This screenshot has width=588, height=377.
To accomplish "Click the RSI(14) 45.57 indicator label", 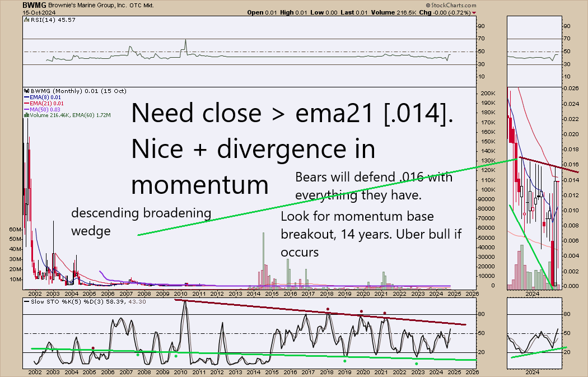I will point(53,20).
